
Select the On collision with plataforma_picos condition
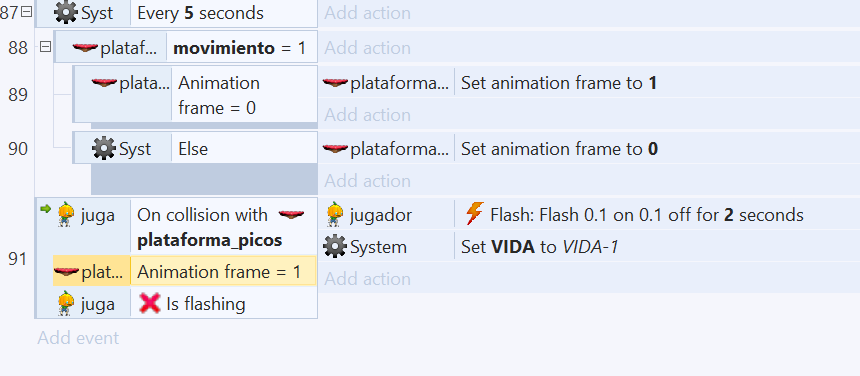tap(220, 227)
